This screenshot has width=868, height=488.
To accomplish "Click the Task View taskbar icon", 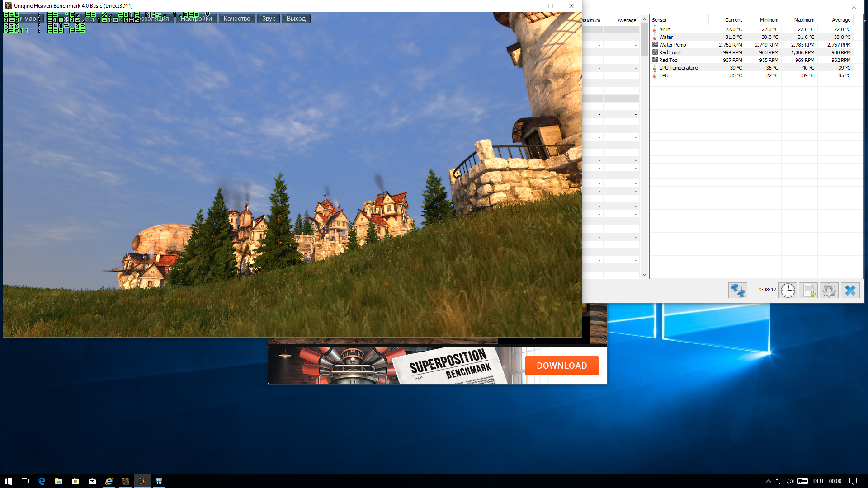I will tap(25, 481).
